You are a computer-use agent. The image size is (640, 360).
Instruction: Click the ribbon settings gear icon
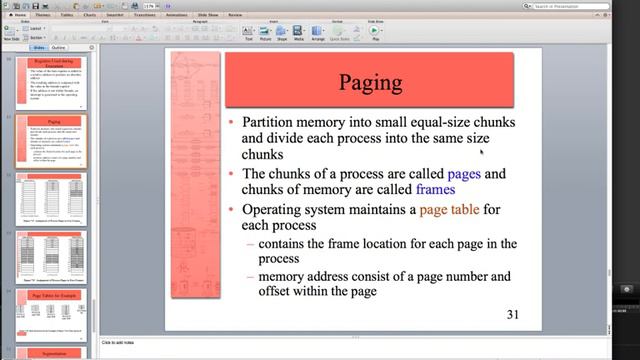click(x=605, y=15)
